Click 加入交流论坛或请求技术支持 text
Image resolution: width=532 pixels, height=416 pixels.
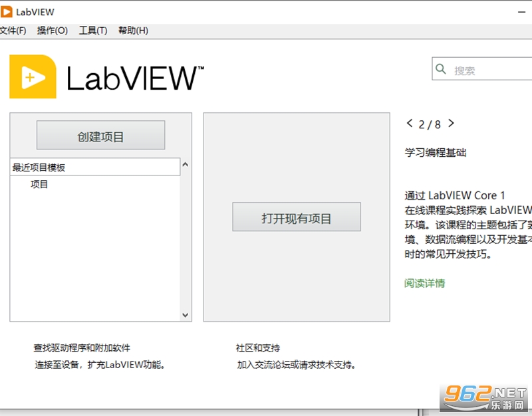296,365
